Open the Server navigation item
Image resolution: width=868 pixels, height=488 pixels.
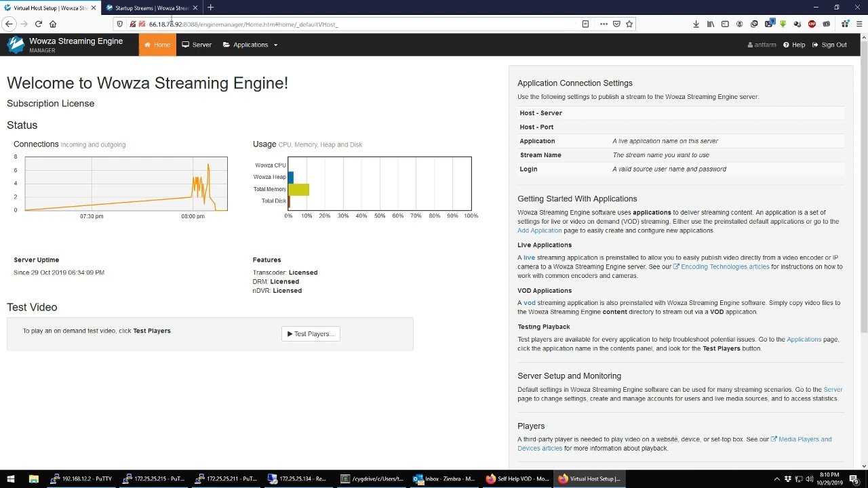197,45
